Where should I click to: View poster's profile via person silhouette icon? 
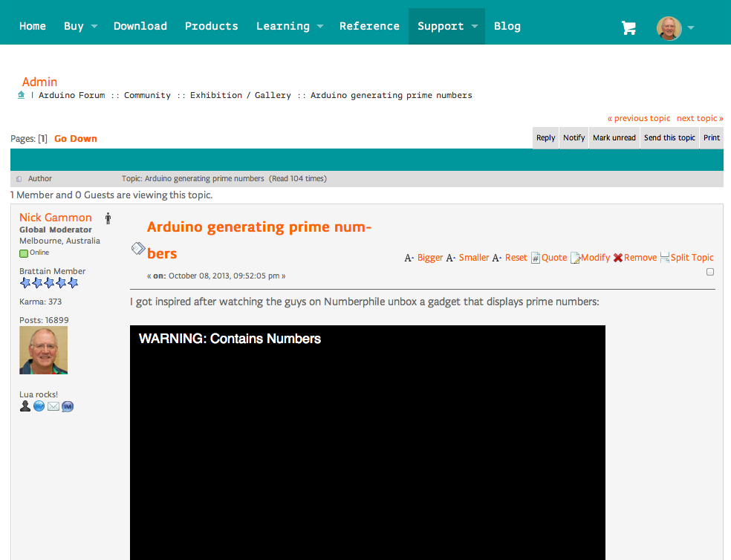(x=25, y=406)
